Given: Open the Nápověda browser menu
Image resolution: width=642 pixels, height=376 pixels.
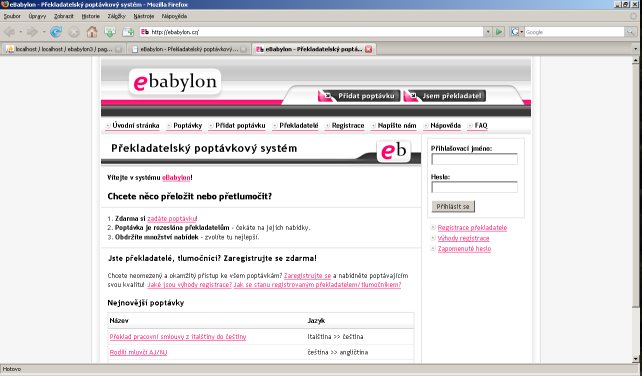Looking at the screenshot, I should tap(174, 16).
